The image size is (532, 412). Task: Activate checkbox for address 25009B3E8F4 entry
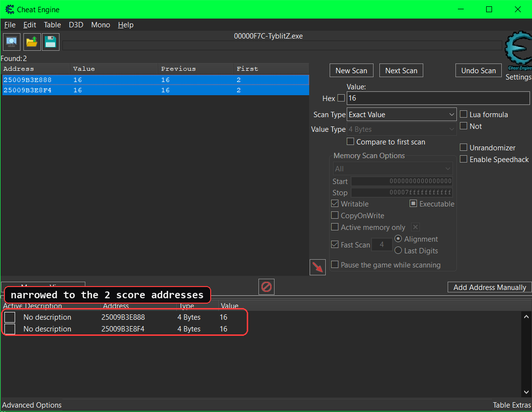pyautogui.click(x=10, y=329)
